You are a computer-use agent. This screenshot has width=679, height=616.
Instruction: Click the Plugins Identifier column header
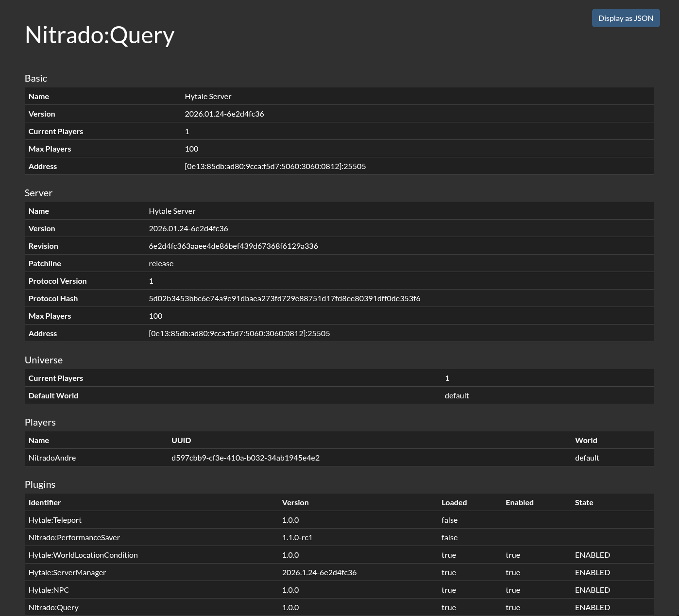click(45, 502)
